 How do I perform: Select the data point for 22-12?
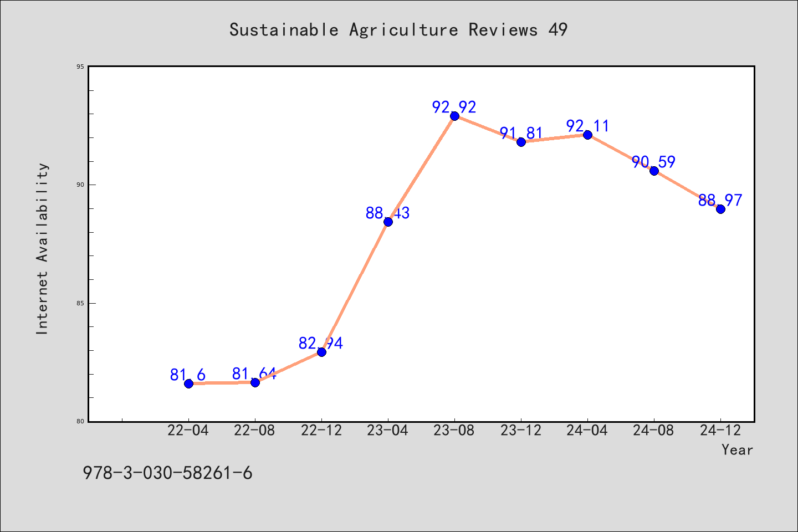click(321, 352)
